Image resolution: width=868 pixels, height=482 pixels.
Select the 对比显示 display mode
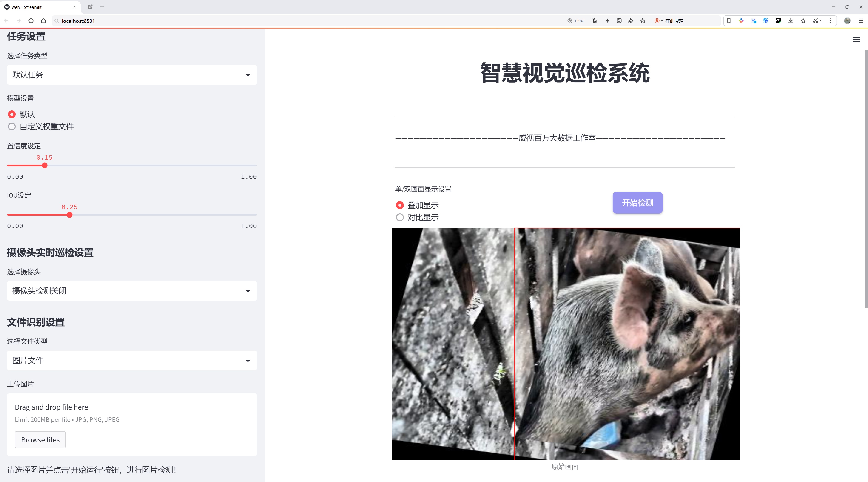coord(400,217)
